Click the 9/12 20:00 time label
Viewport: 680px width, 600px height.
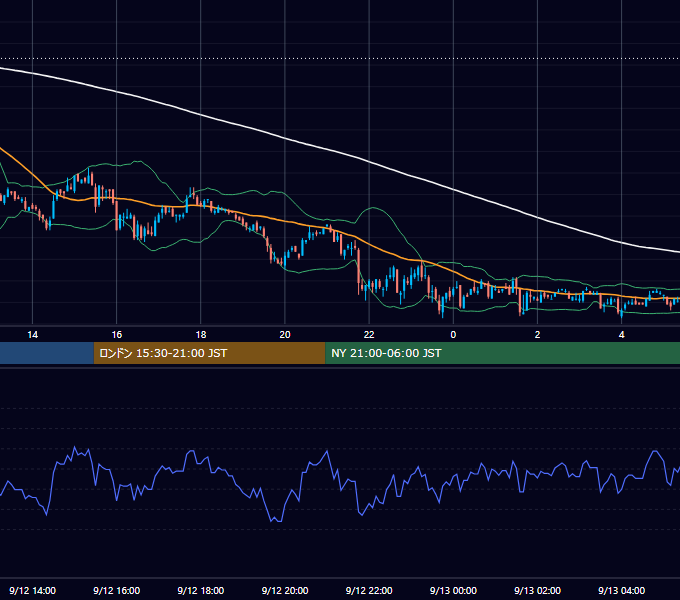click(285, 590)
